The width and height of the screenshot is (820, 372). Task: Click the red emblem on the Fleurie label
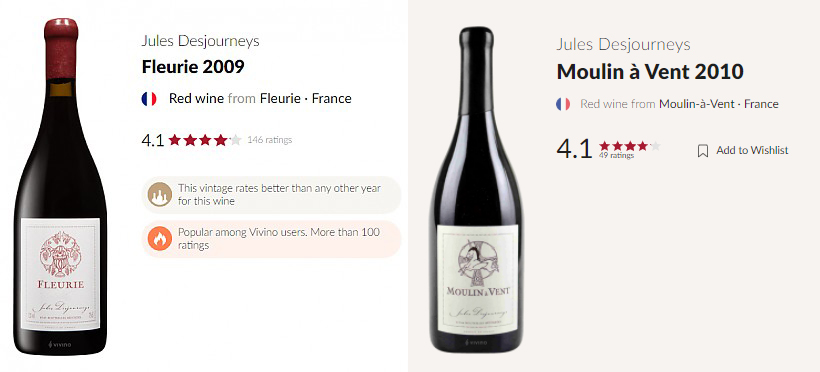60,255
